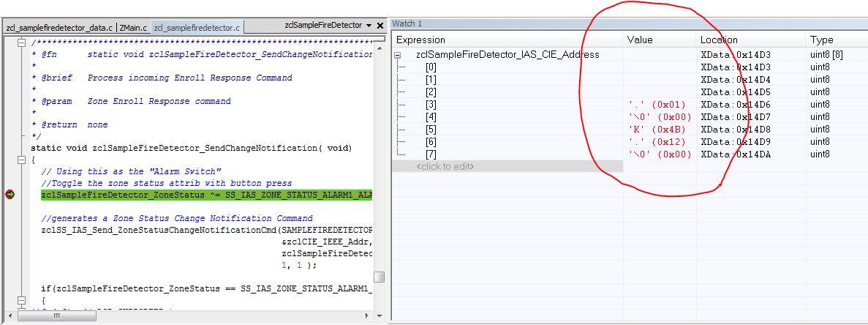Image resolution: width=868 pixels, height=325 pixels.
Task: Click the Location column header
Action: pyautogui.click(x=719, y=40)
